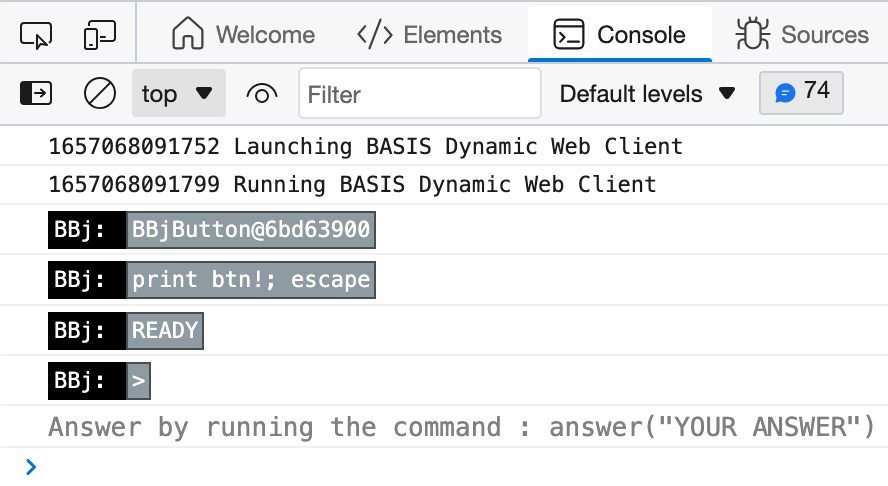This screenshot has height=486, width=888.
Task: Select the "print btn!; escape" log entry
Action: 250,280
